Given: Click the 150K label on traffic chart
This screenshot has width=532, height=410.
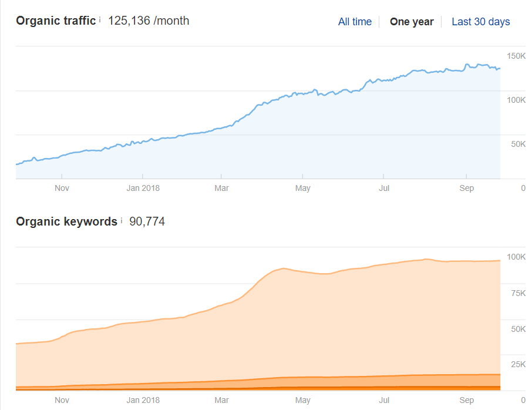Looking at the screenshot, I should 516,56.
